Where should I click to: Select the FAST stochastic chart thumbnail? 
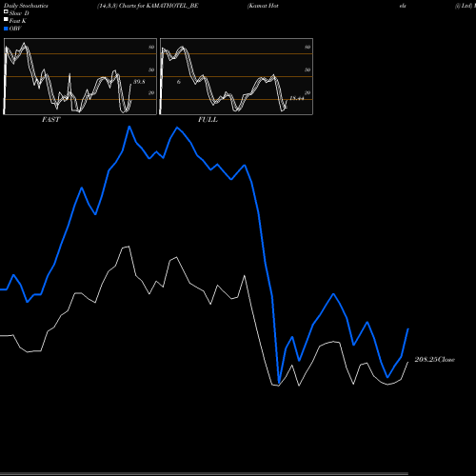[80, 76]
